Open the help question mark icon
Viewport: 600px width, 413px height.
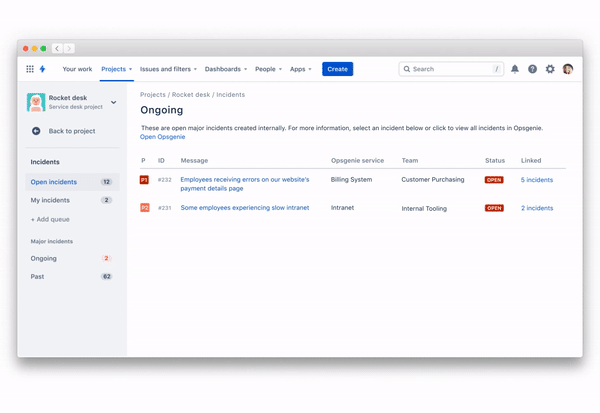tap(532, 69)
